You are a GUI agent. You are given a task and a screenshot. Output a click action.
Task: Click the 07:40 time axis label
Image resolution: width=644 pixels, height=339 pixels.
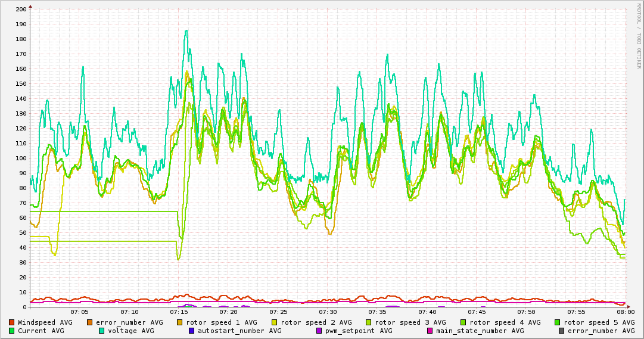[427, 312]
